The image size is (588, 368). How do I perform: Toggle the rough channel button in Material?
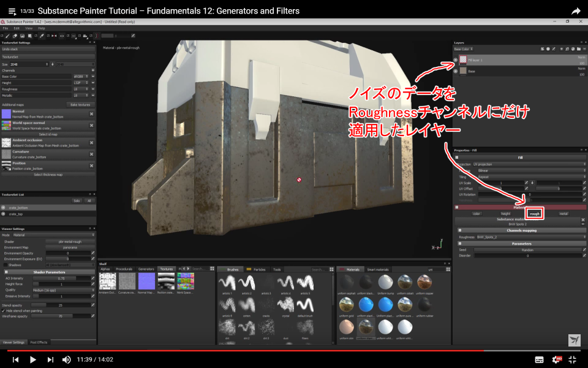click(534, 213)
